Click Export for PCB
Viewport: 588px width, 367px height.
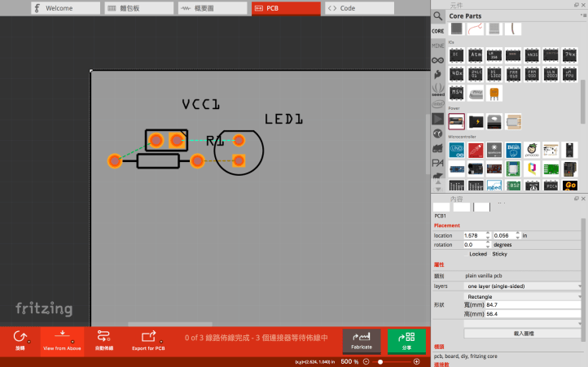(148, 340)
